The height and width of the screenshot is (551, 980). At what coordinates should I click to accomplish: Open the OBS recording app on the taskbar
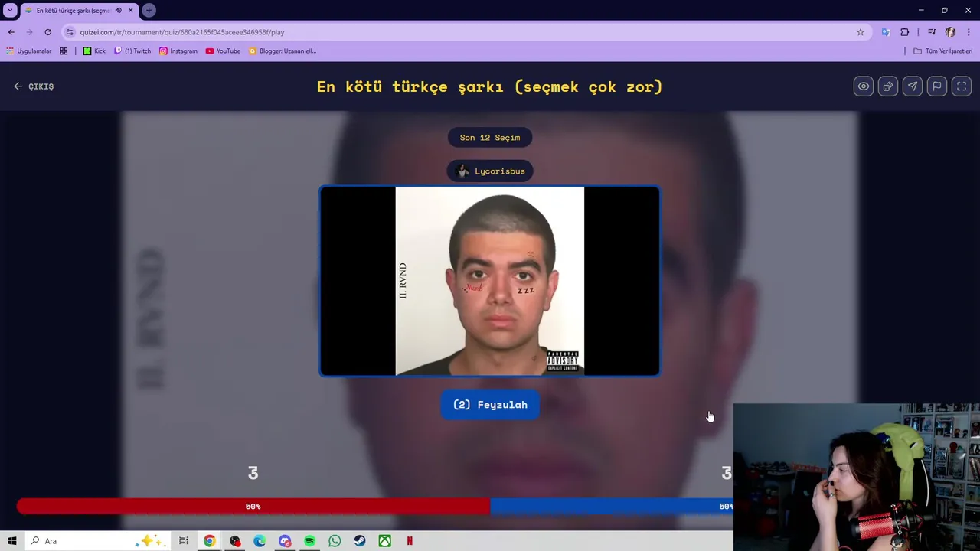tap(235, 541)
